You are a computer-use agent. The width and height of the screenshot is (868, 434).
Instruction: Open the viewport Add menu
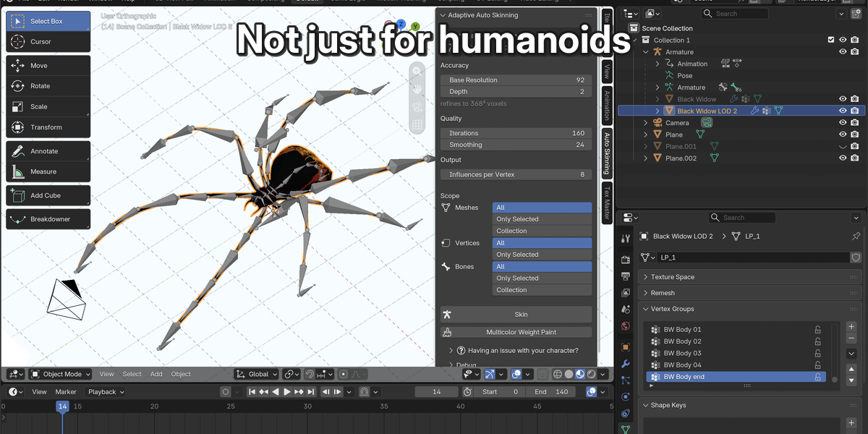click(x=156, y=374)
